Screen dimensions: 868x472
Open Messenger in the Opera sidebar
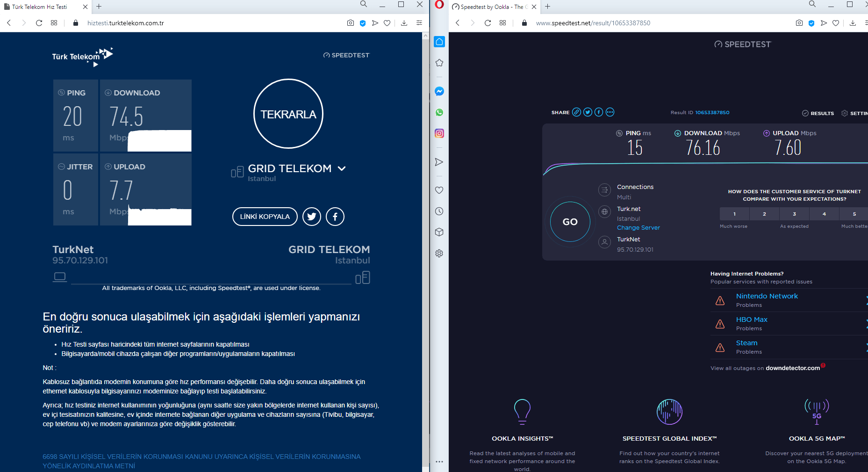439,91
